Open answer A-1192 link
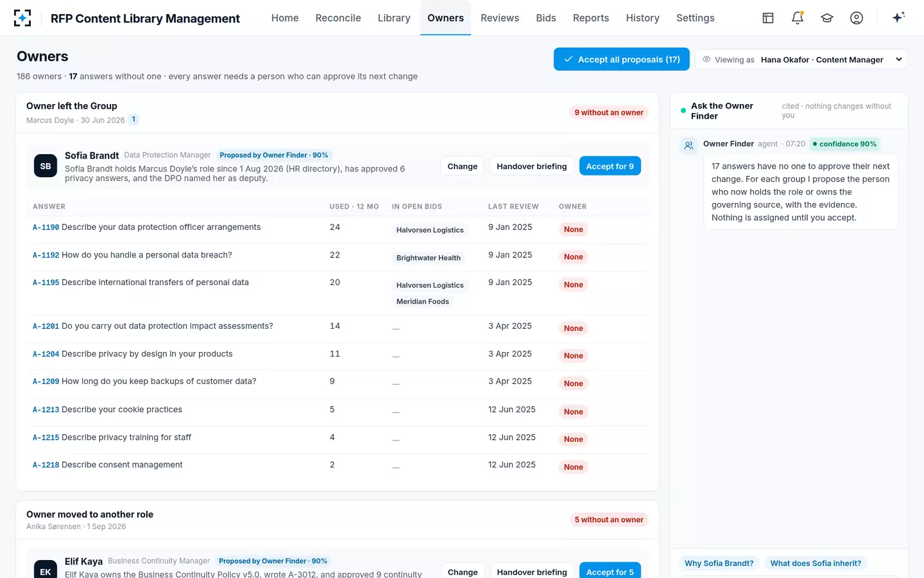Viewport: 924px width, 578px height. pos(46,255)
